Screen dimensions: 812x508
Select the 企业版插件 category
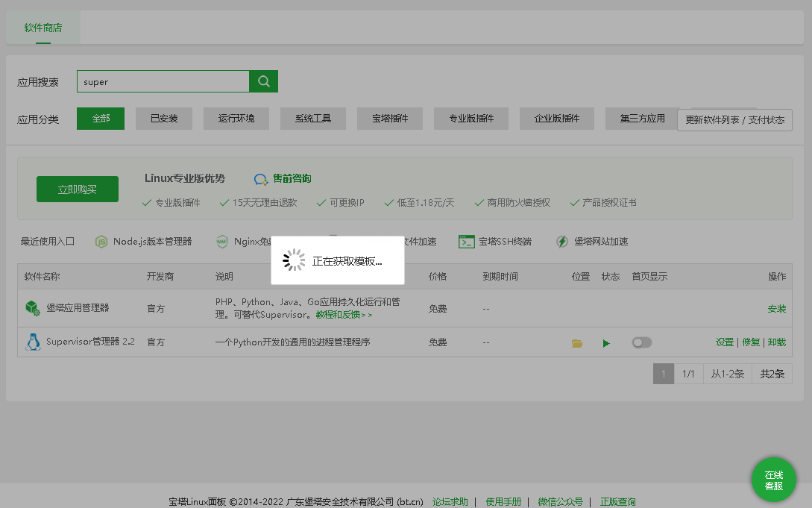click(x=557, y=119)
